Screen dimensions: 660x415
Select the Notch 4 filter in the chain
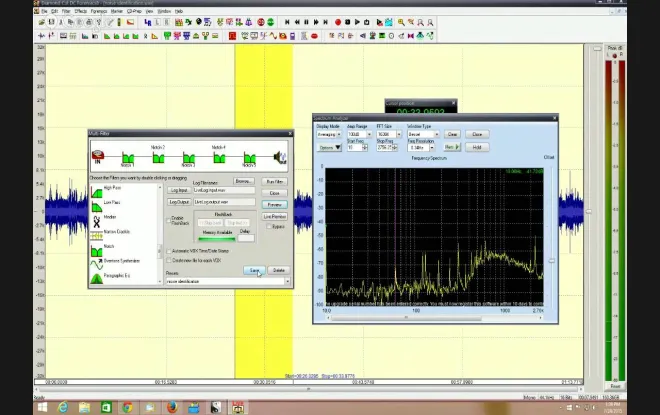pyautogui.click(x=219, y=156)
